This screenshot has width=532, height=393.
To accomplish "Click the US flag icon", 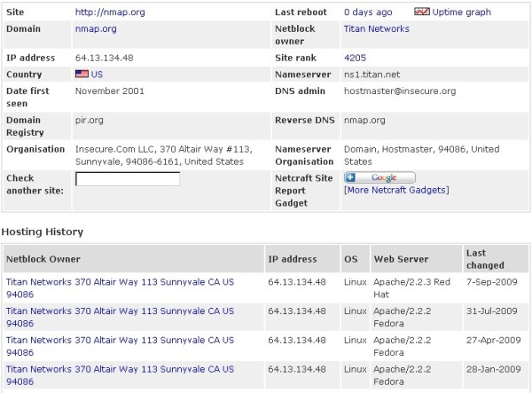I will coord(82,74).
